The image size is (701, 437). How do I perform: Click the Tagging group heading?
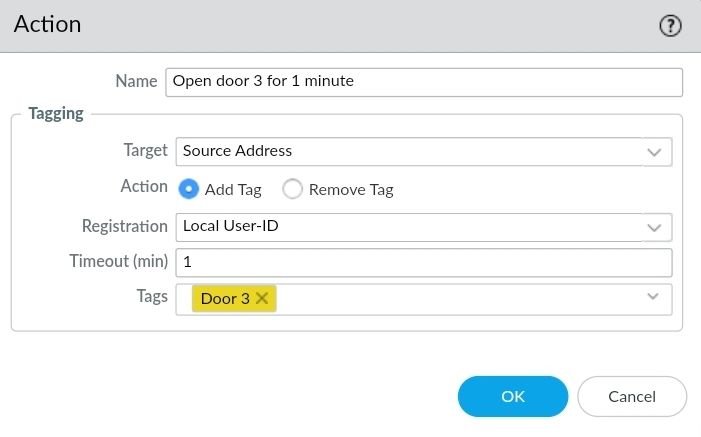coord(56,114)
